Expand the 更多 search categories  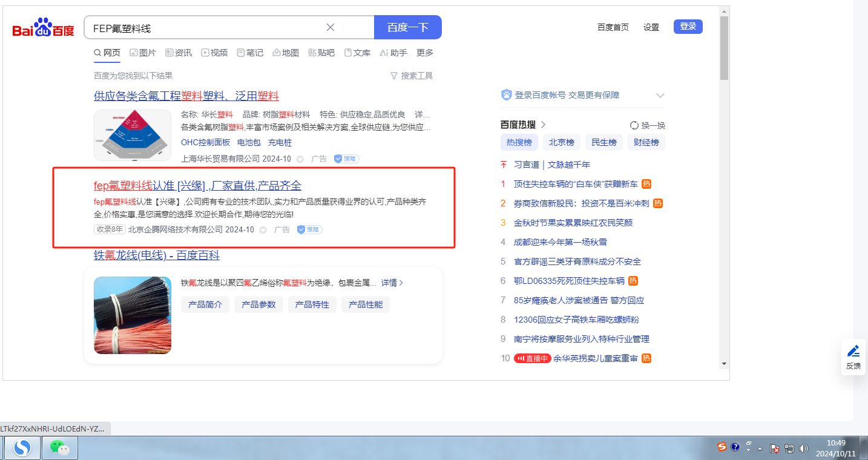(x=425, y=53)
